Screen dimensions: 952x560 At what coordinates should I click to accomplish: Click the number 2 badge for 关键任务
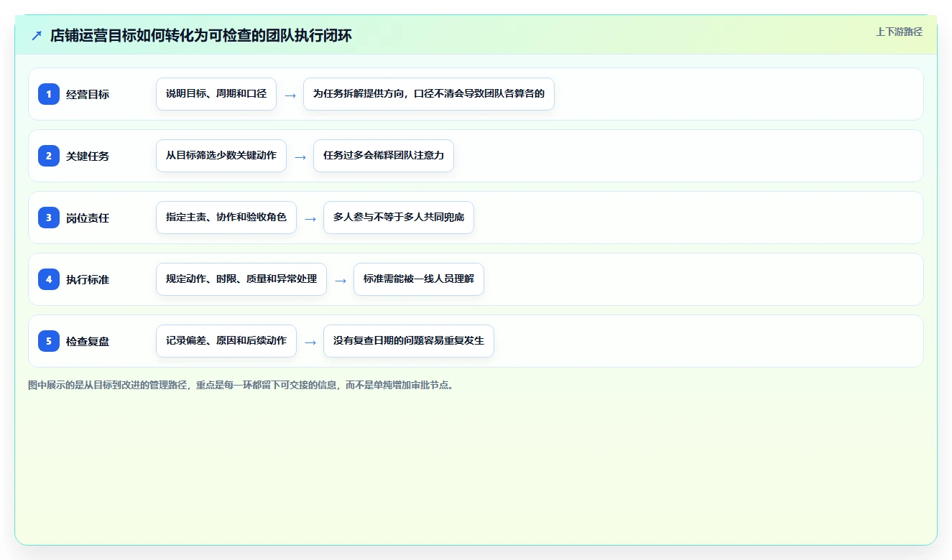[49, 156]
